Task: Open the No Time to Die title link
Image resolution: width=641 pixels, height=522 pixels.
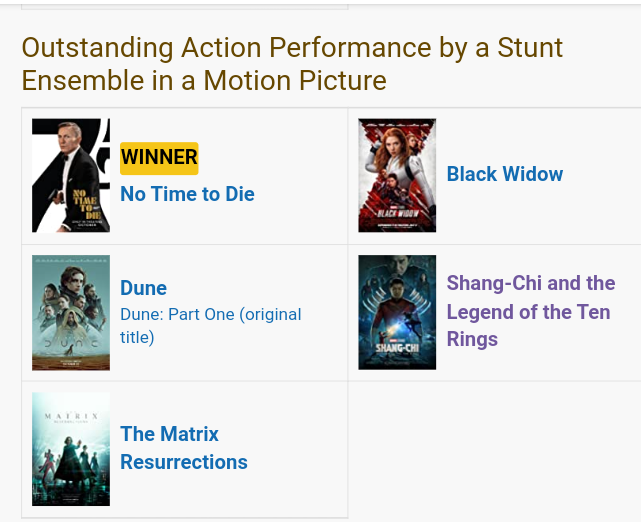Action: tap(187, 194)
